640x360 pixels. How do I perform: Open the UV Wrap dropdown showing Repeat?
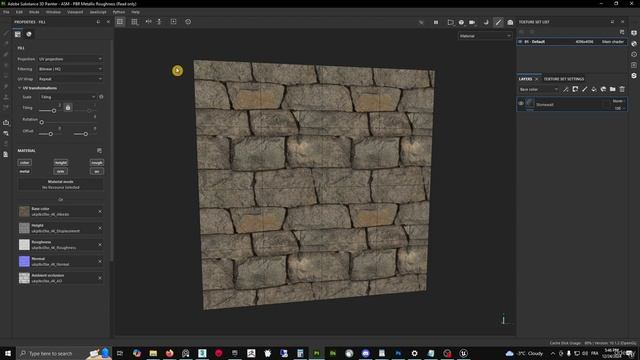tap(70, 79)
